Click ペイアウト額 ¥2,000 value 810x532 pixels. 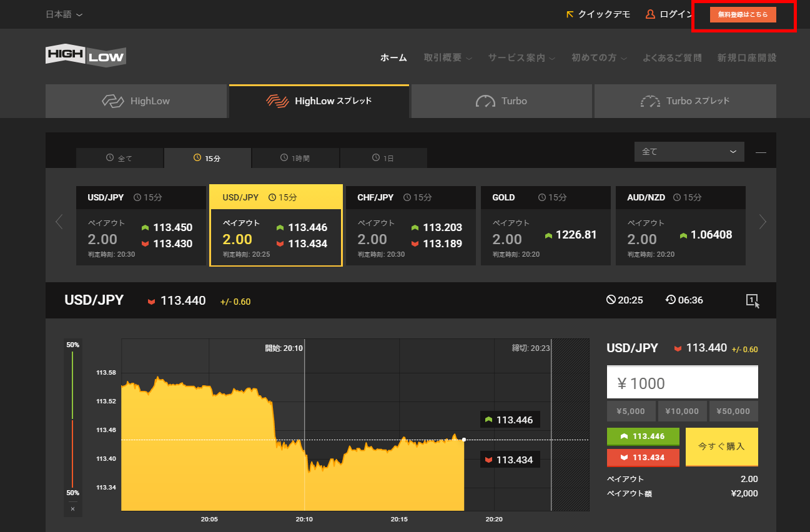tap(744, 493)
